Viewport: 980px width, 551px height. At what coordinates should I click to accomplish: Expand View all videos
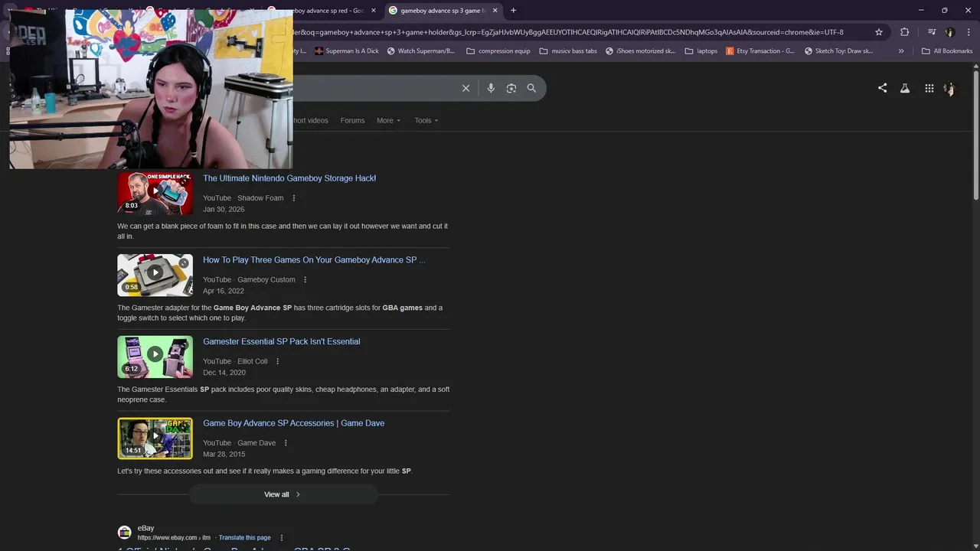tap(283, 494)
